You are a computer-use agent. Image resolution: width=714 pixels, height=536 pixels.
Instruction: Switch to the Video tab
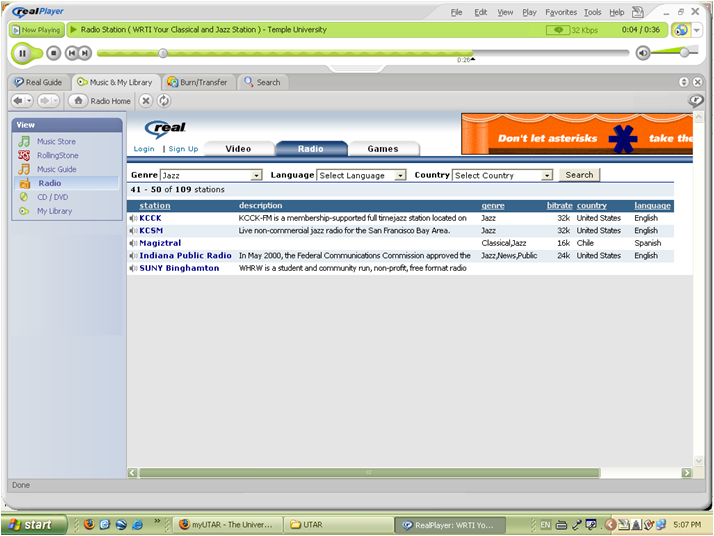[x=239, y=149]
